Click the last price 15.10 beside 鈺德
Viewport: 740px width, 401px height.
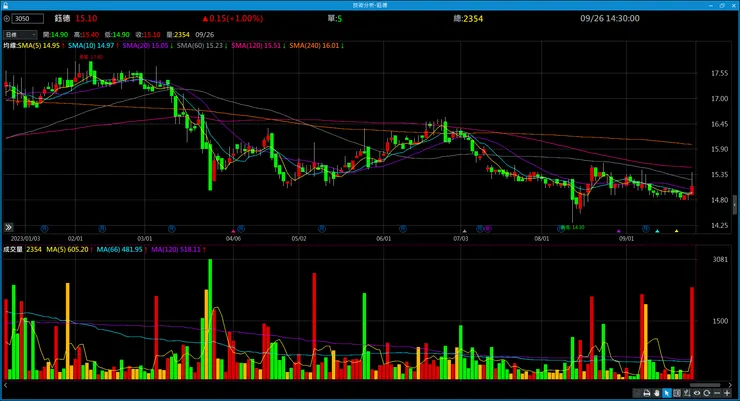(x=86, y=18)
